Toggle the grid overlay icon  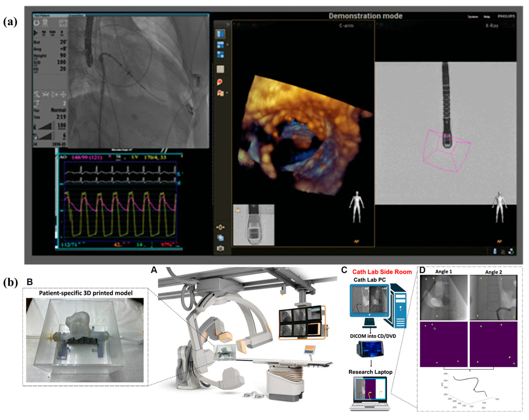point(220,69)
